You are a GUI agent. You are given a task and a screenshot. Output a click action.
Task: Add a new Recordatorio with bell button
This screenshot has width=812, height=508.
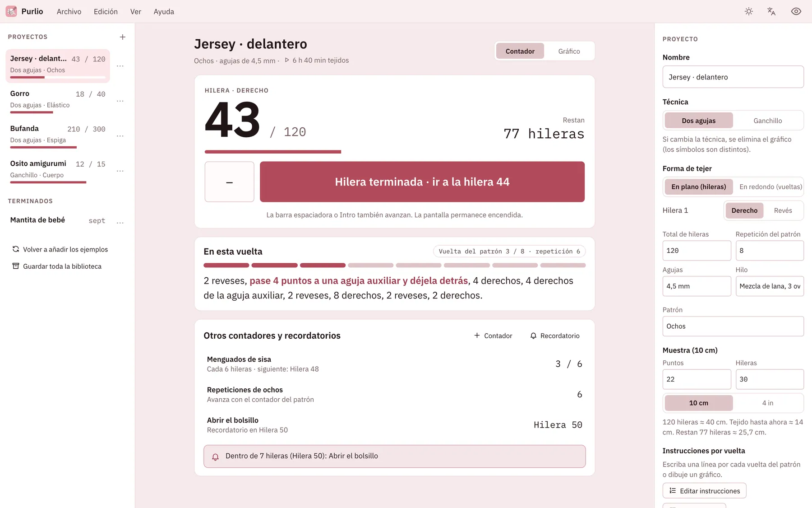click(555, 336)
